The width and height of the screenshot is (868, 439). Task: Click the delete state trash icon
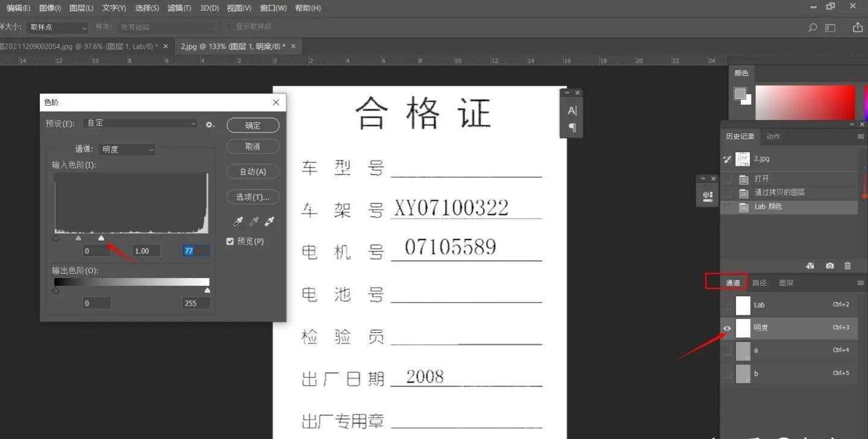(x=847, y=265)
